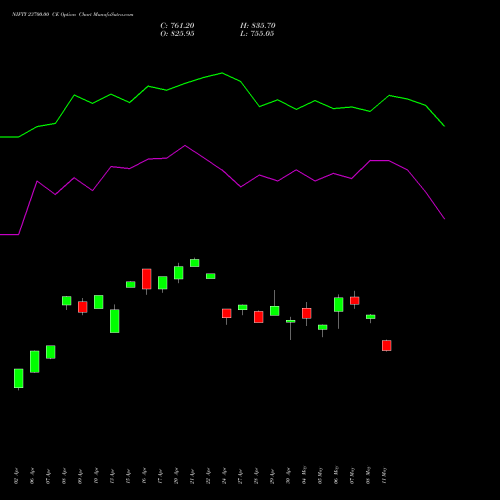Click the 16 Apr date axis label
The width and height of the screenshot is (500, 500).
point(144,476)
